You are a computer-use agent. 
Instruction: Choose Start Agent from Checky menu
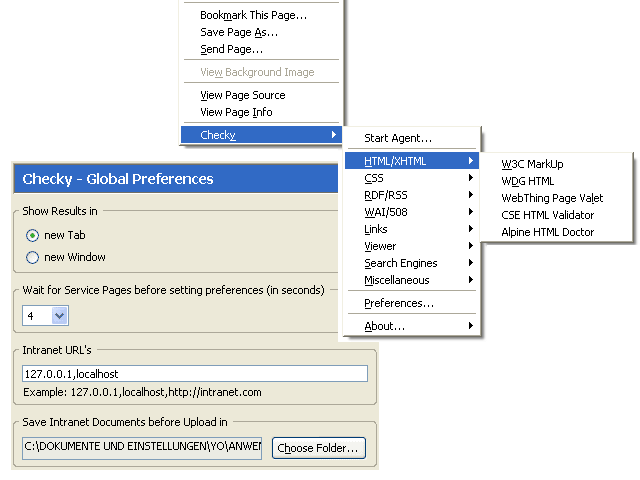398,138
